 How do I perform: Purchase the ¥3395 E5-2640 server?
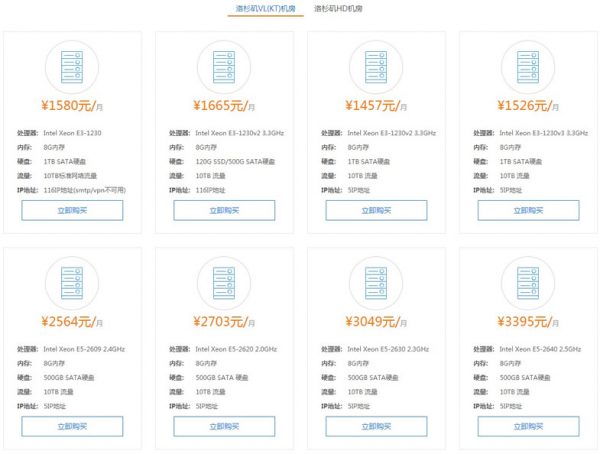point(526,426)
